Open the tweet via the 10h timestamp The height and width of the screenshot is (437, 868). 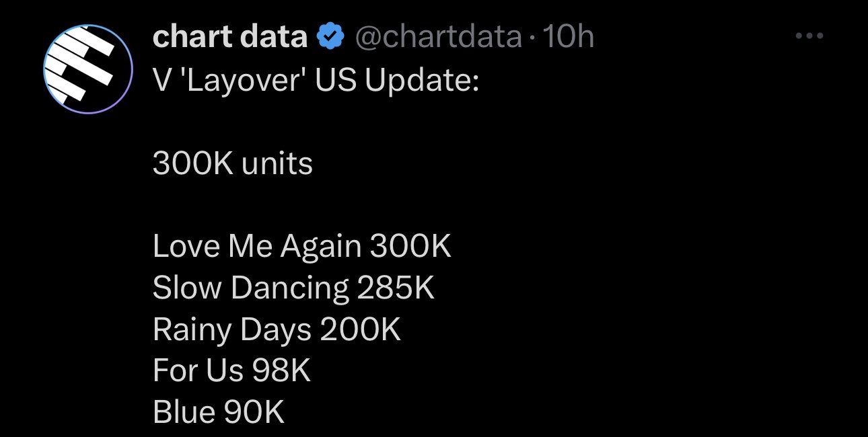click(568, 37)
